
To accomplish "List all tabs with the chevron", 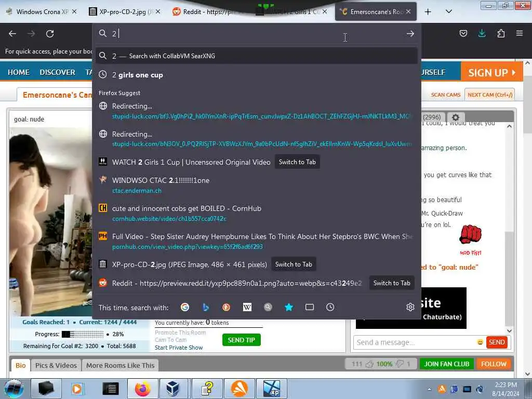I will coord(448,11).
